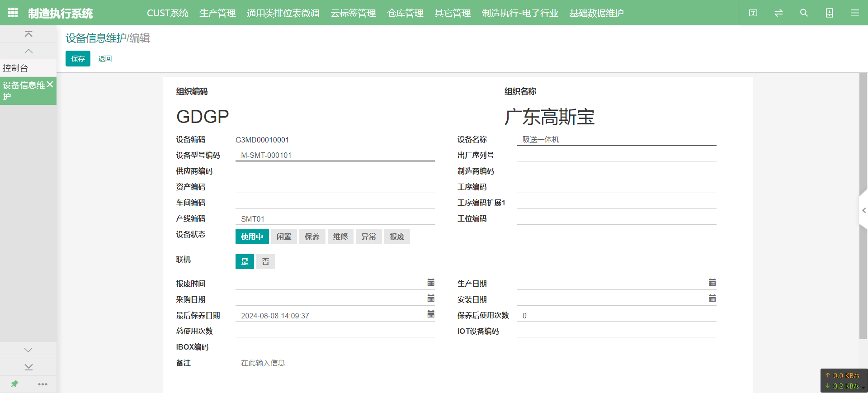Set 设备状态 to 闲置
Viewport: 868px width, 393px height.
coord(284,237)
